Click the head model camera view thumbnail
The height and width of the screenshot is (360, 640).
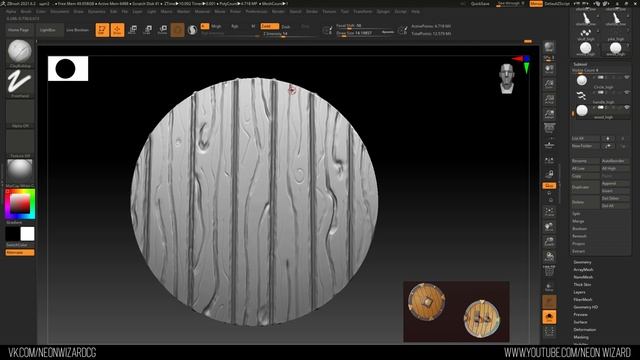(x=507, y=78)
